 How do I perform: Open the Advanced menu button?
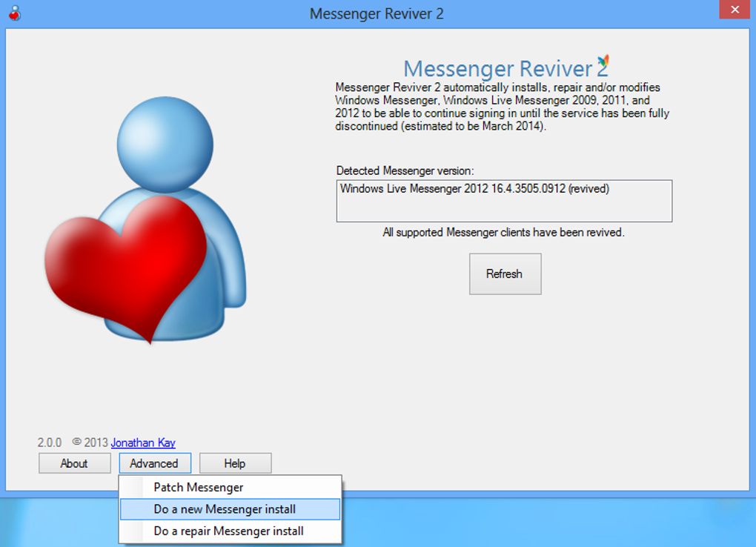click(155, 463)
